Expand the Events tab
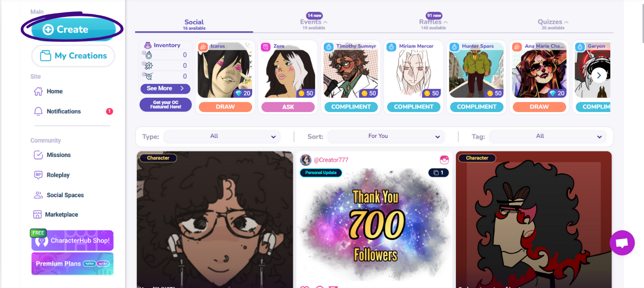The width and height of the screenshot is (644, 288). [x=314, y=22]
